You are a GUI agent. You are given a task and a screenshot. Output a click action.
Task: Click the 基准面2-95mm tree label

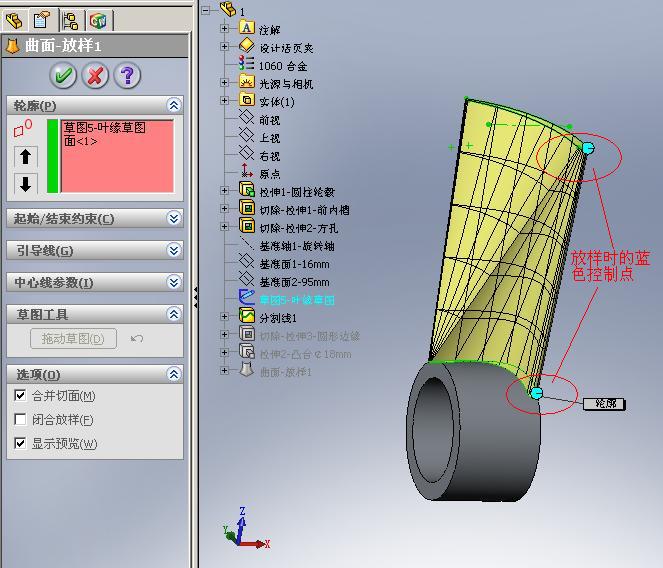[294, 282]
